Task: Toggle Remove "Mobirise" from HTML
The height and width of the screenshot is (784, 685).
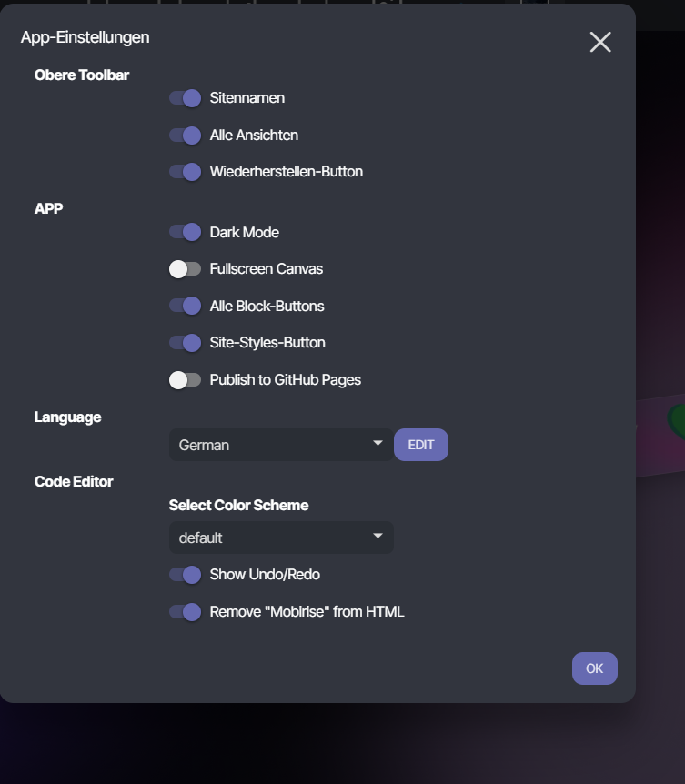Action: pos(185,611)
